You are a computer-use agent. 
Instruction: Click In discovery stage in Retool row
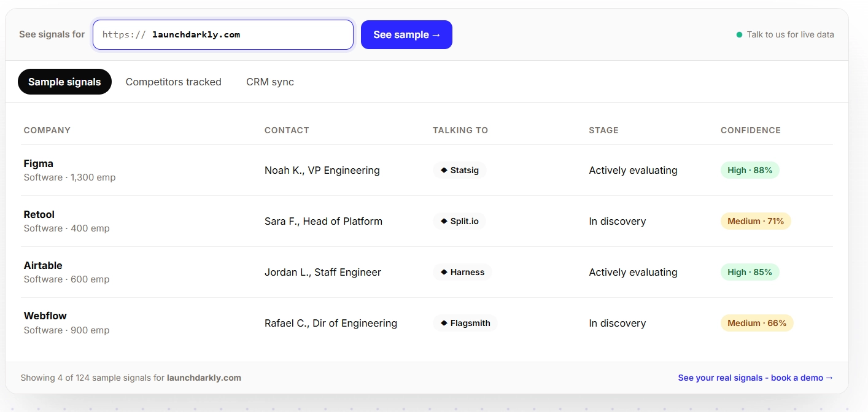click(617, 221)
